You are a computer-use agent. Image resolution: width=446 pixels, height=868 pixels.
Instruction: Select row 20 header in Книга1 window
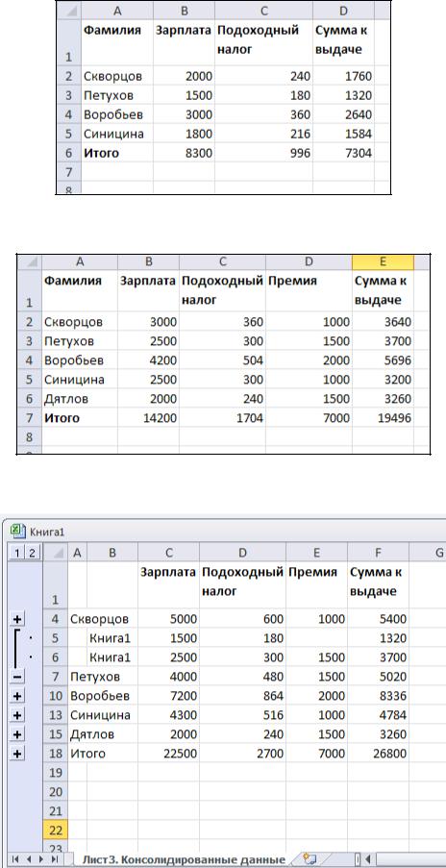56,791
